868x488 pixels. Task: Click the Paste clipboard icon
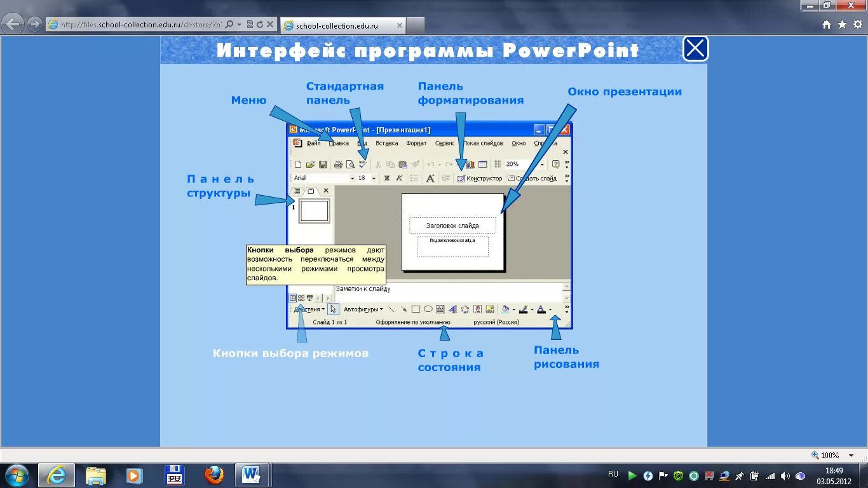click(x=403, y=165)
